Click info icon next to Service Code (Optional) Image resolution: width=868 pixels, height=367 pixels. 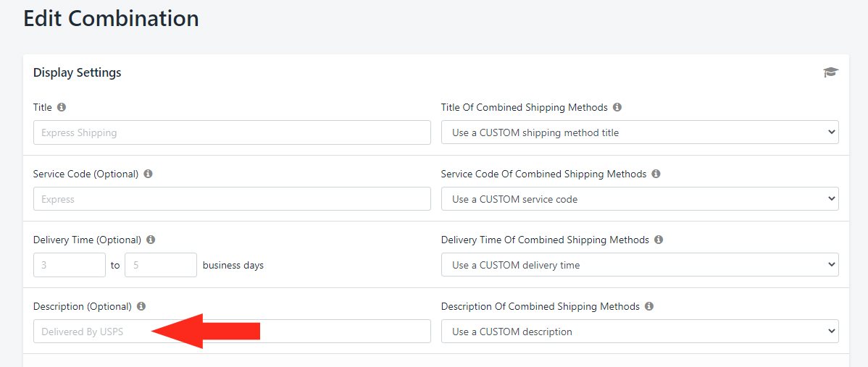pos(148,174)
